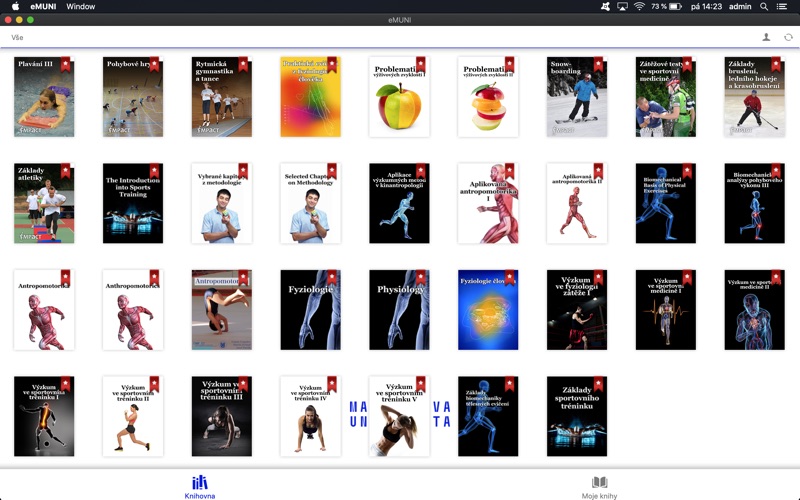Open Základy biomechaniky tělesných cvičení book
800x500 pixels.
click(x=488, y=416)
